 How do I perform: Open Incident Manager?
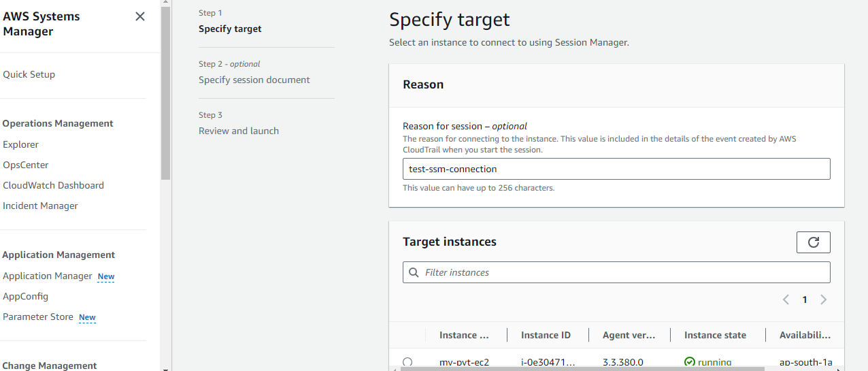(40, 206)
